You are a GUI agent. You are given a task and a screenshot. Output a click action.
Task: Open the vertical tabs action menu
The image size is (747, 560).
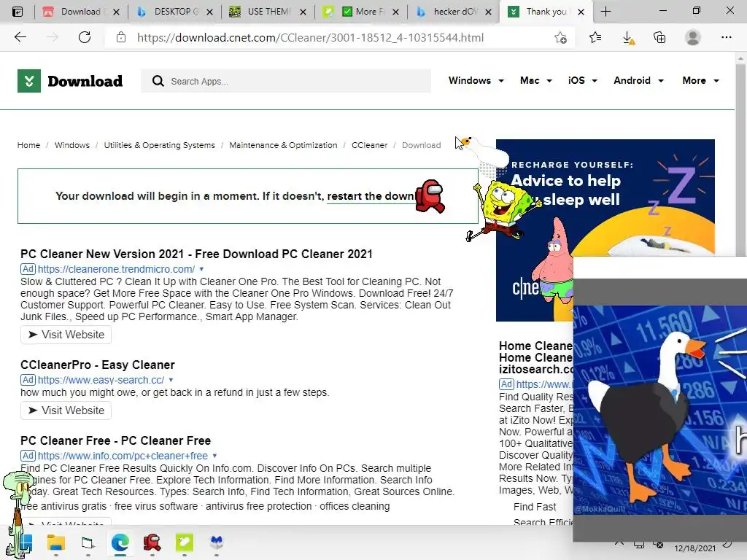tap(18, 12)
